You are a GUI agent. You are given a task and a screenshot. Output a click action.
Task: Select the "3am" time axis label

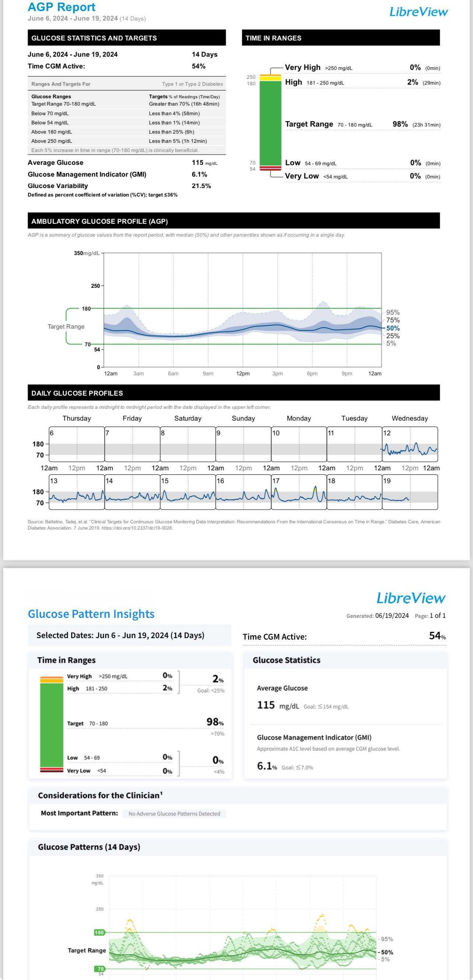point(139,374)
